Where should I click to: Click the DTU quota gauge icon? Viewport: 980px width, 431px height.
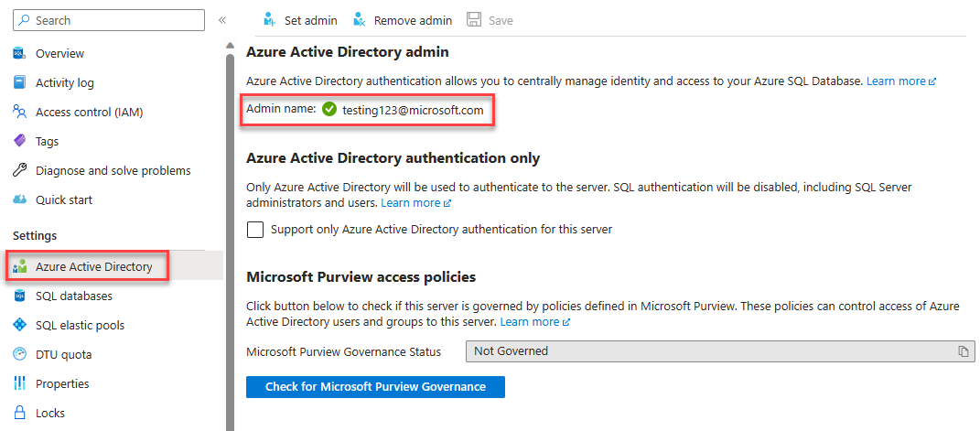click(19, 354)
